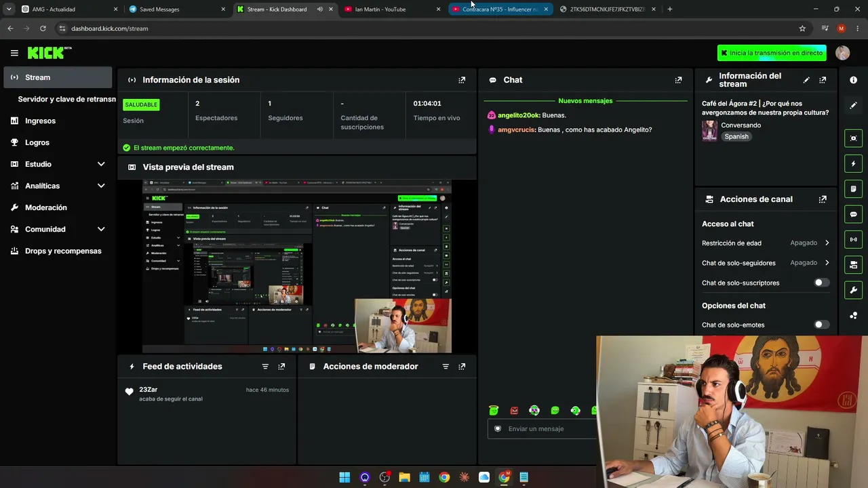868x488 pixels.
Task: Open Feed de actividades filter options
Action: (x=265, y=367)
